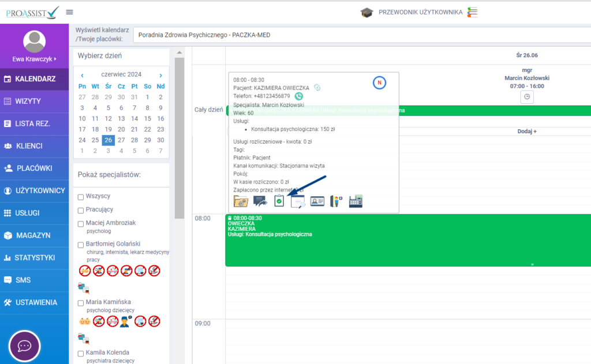Check the Wszyscy specialists checkbox
The image size is (591, 364).
click(81, 197)
